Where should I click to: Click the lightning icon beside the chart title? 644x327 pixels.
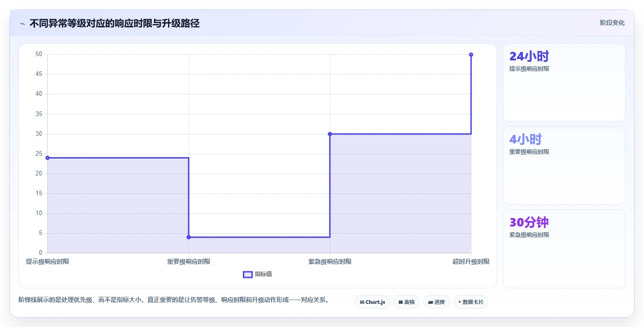(22, 24)
